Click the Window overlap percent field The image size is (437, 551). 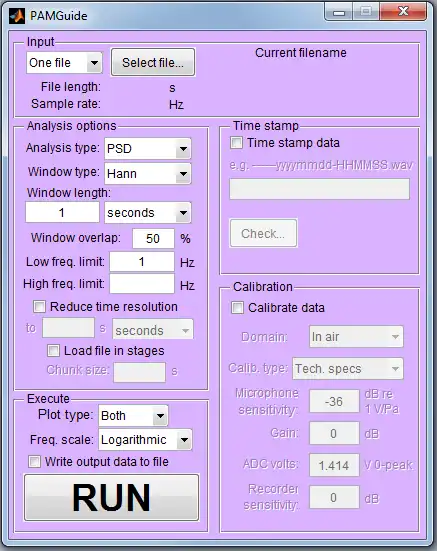[153, 239]
